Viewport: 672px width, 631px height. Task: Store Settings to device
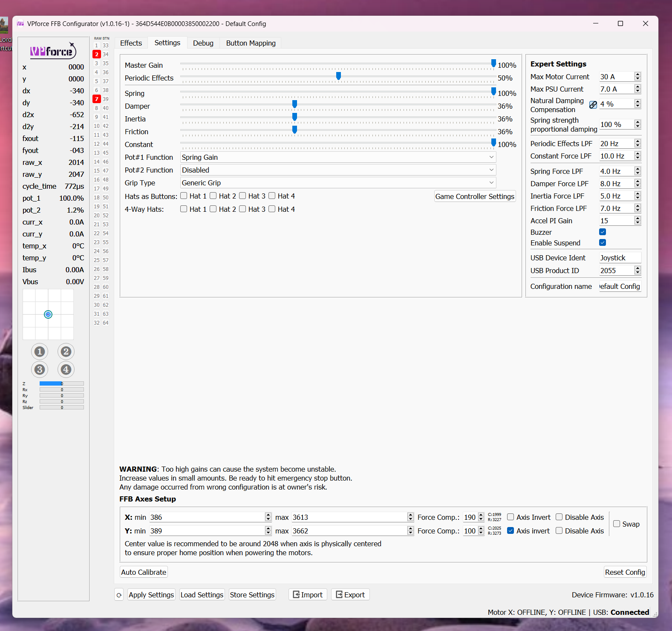coord(252,595)
